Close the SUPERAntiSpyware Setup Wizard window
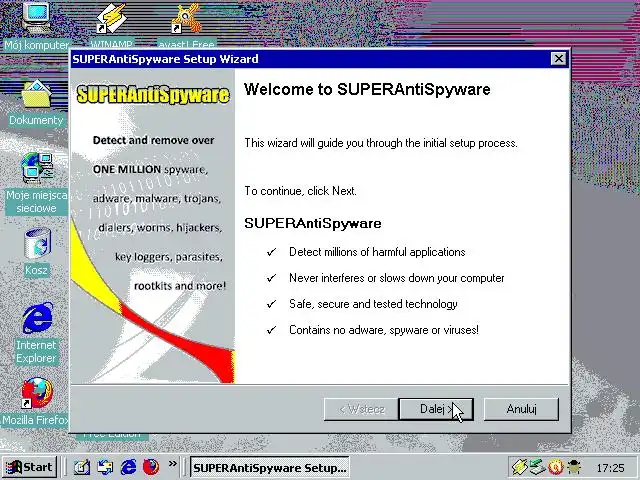The width and height of the screenshot is (640, 480). pyautogui.click(x=558, y=59)
